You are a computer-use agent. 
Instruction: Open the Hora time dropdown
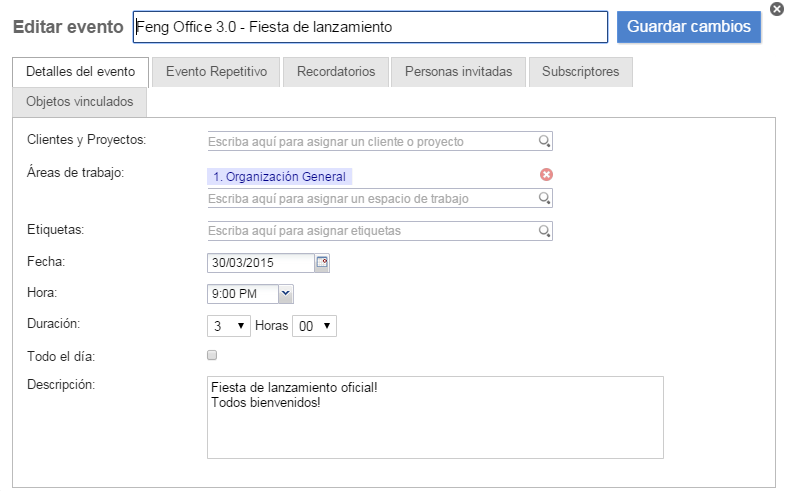click(x=285, y=293)
